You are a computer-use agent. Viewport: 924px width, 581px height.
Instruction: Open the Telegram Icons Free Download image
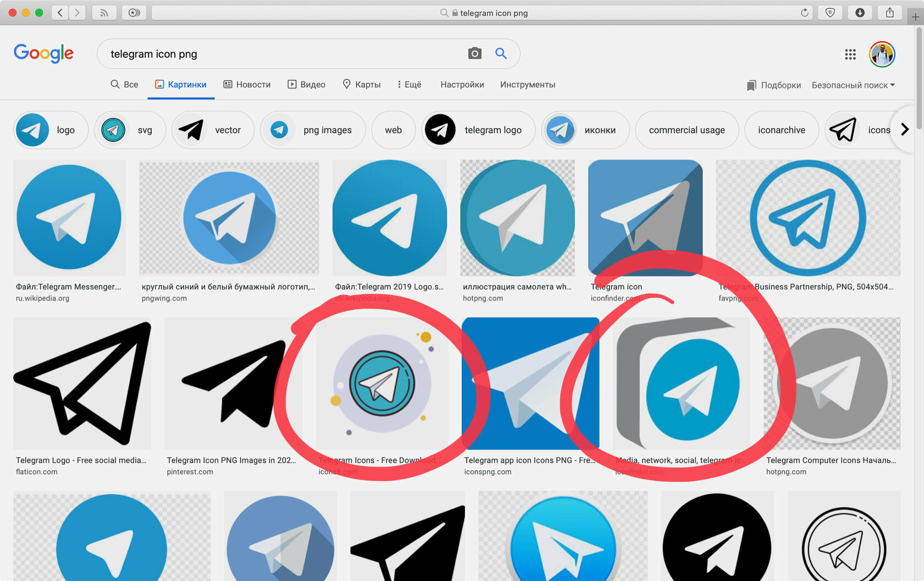pos(382,383)
